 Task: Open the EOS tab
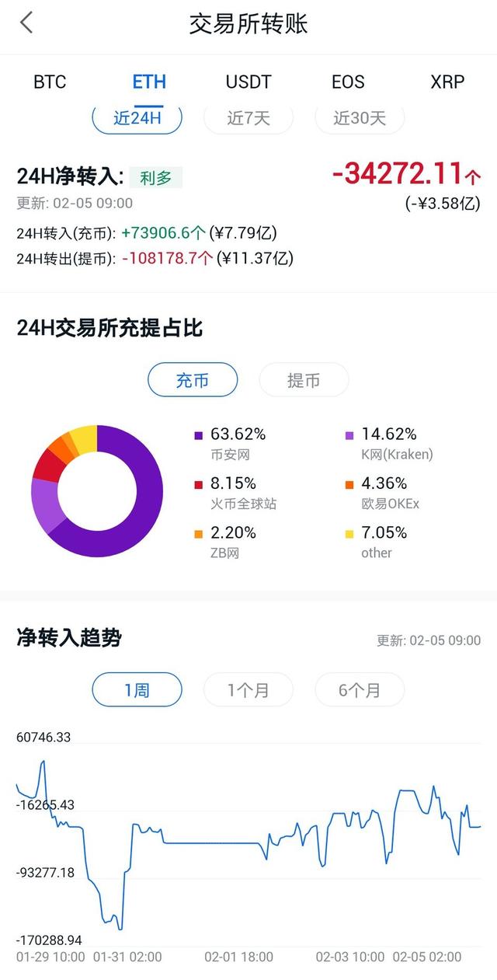pos(347,82)
